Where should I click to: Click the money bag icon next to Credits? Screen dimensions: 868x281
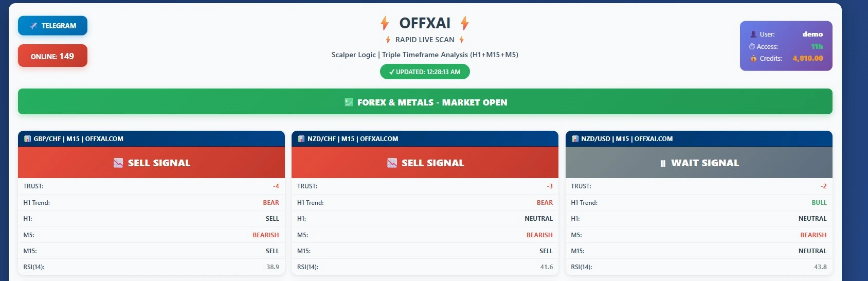753,59
